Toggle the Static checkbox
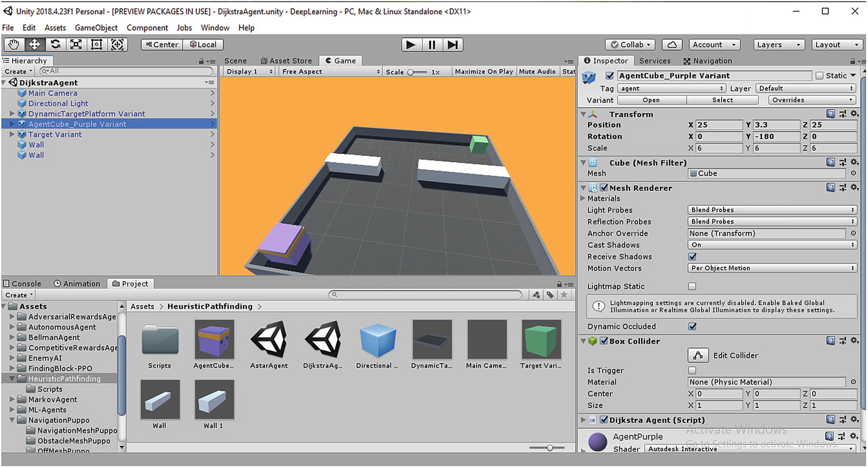This screenshot has height=468, width=868. (819, 75)
